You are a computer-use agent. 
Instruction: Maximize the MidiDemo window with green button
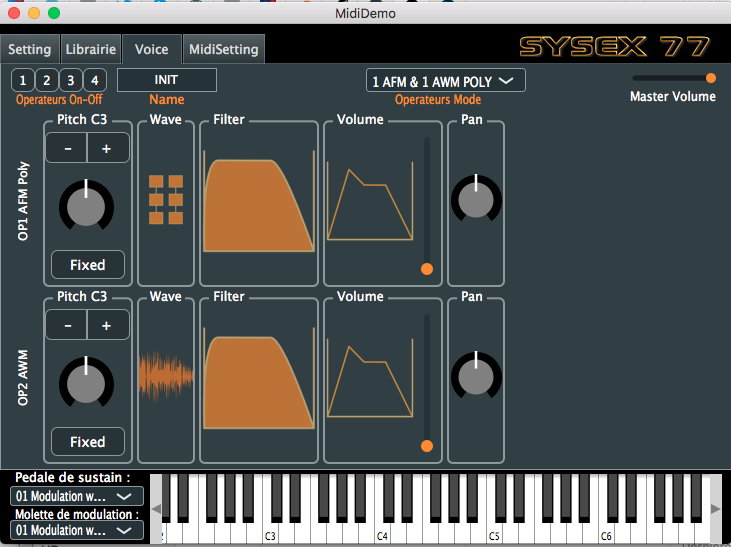tap(54, 13)
